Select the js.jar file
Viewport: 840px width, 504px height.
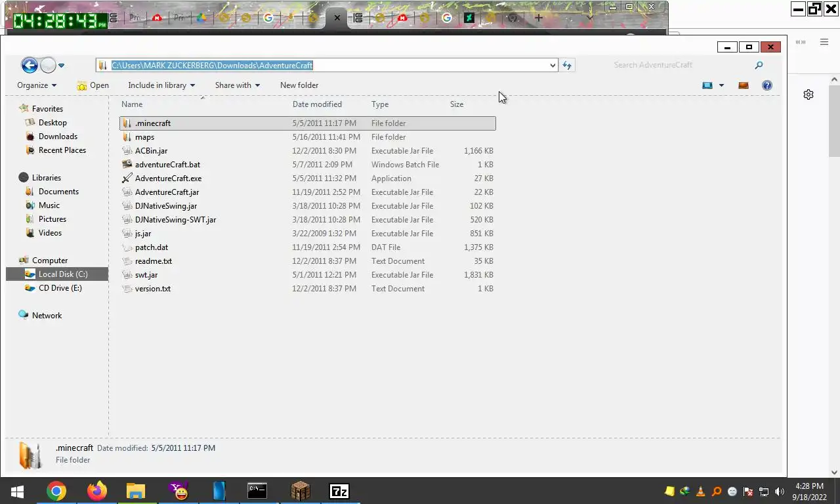307,234
